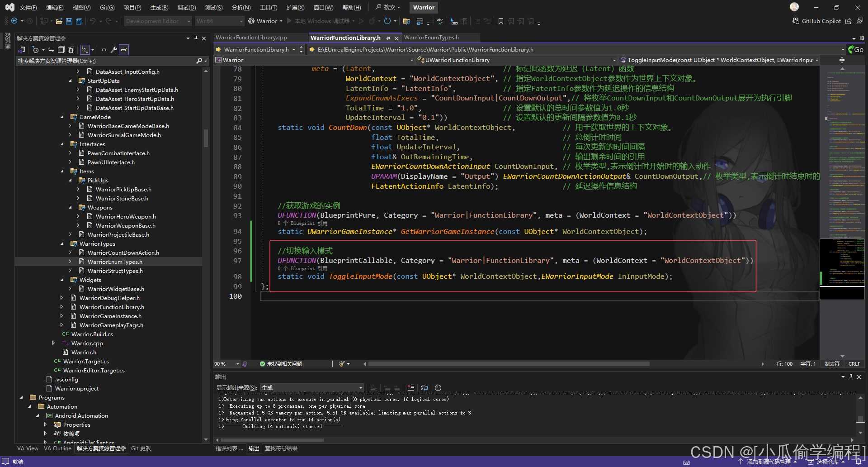Toggle bookmark on current line
868x467 pixels.
tap(501, 21)
